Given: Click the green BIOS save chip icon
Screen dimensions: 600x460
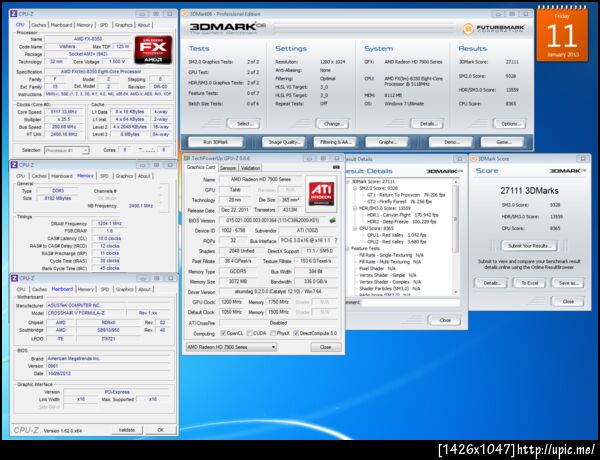Looking at the screenshot, I should (x=332, y=220).
